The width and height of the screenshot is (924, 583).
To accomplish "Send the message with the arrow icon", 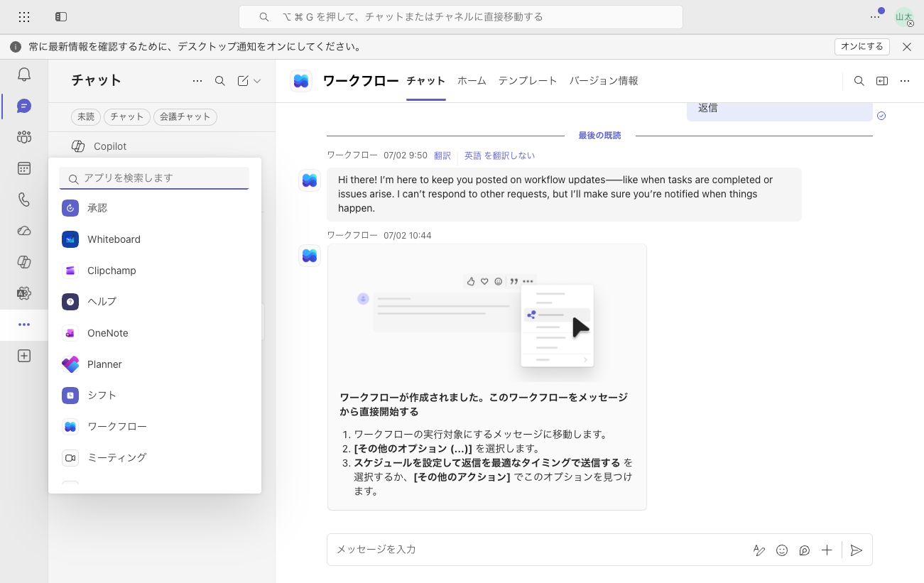I will click(x=857, y=550).
